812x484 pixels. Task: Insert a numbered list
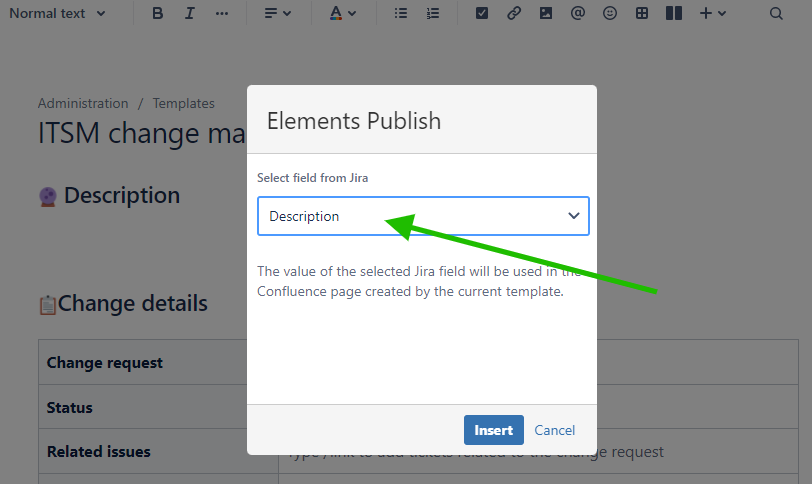point(432,14)
